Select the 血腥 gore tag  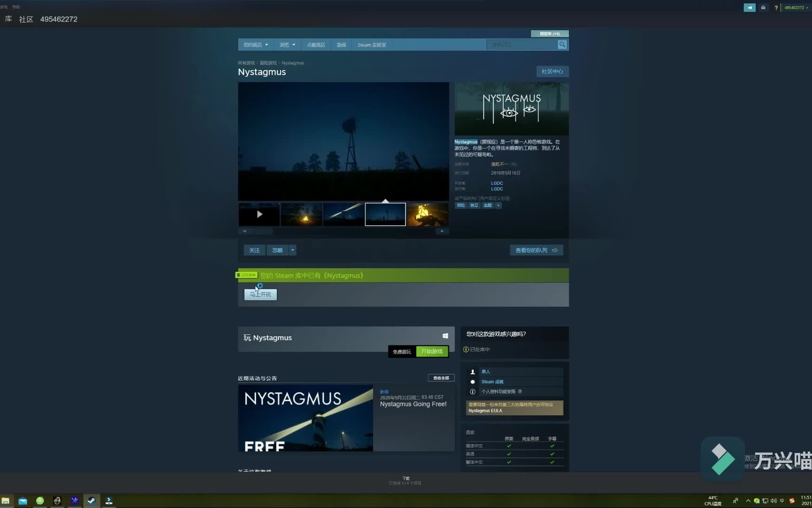click(488, 206)
